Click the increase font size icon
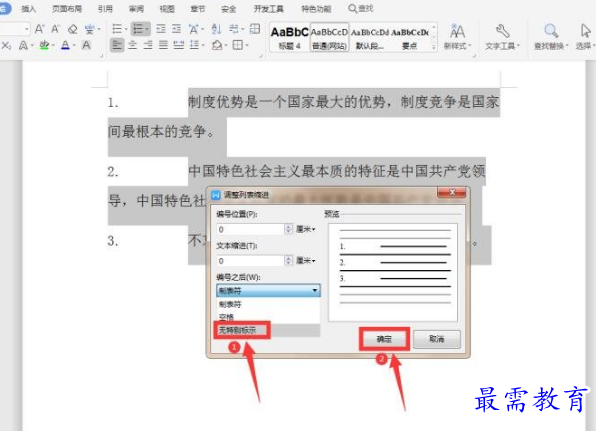This screenshot has height=431, width=596. click(x=40, y=29)
